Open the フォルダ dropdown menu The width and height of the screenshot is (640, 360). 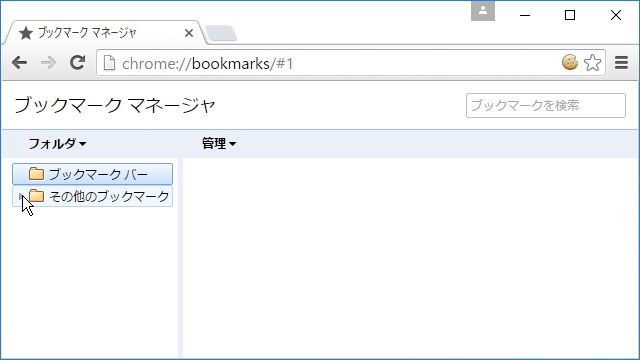(x=57, y=144)
